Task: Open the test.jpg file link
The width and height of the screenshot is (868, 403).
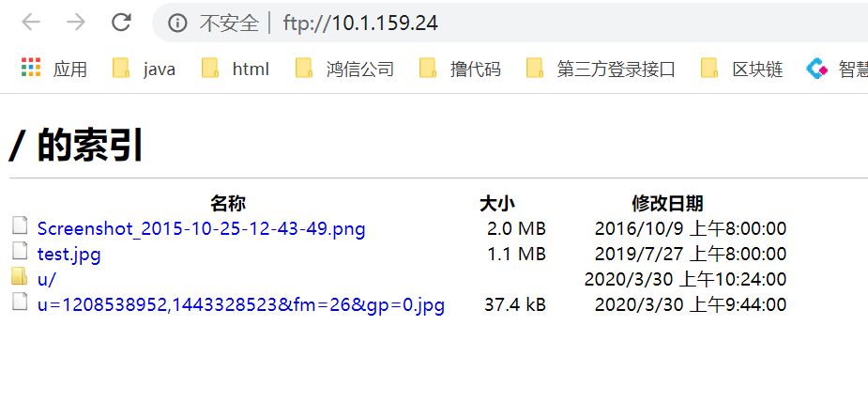Action: [x=69, y=254]
